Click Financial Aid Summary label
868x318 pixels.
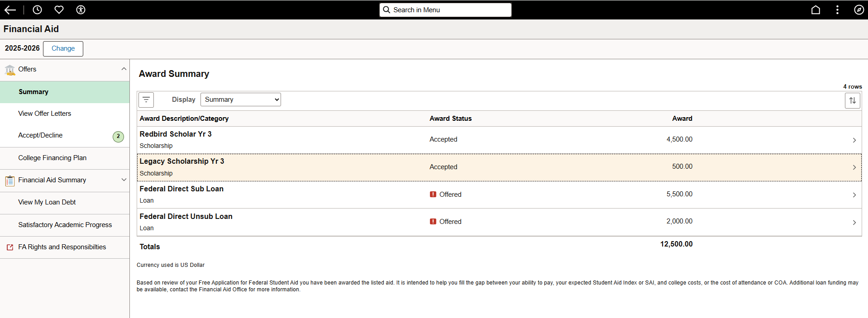coord(52,180)
